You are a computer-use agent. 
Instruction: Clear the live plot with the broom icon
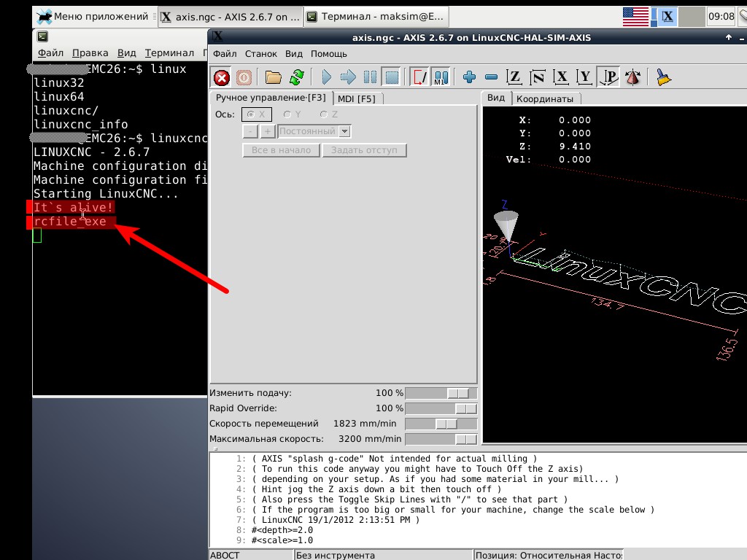663,77
